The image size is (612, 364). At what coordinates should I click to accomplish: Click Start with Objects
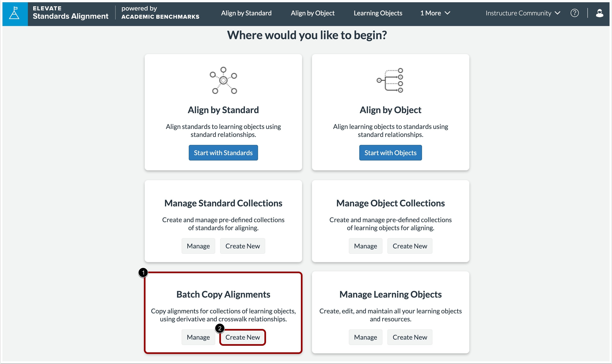tap(390, 152)
